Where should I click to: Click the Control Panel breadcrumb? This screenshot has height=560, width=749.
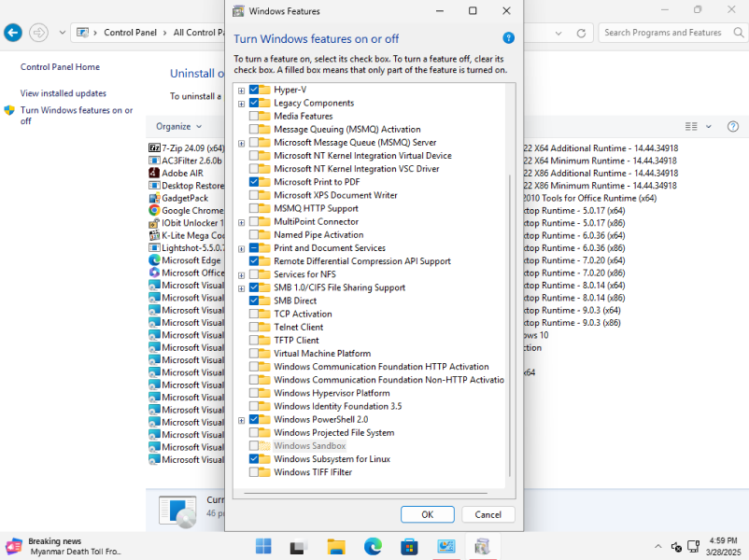pos(131,33)
